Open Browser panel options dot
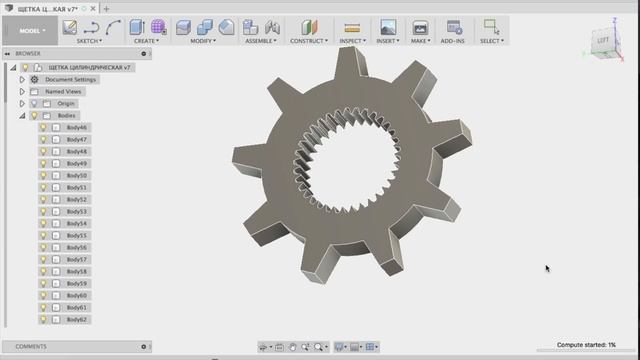Viewport: 640px width, 360px height. pyautogui.click(x=144, y=53)
